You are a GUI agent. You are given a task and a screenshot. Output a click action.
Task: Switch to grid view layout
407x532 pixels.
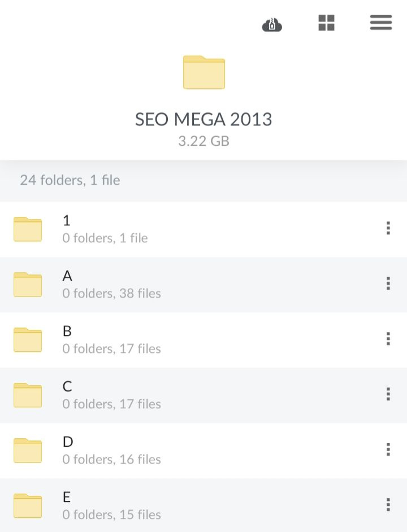point(327,23)
